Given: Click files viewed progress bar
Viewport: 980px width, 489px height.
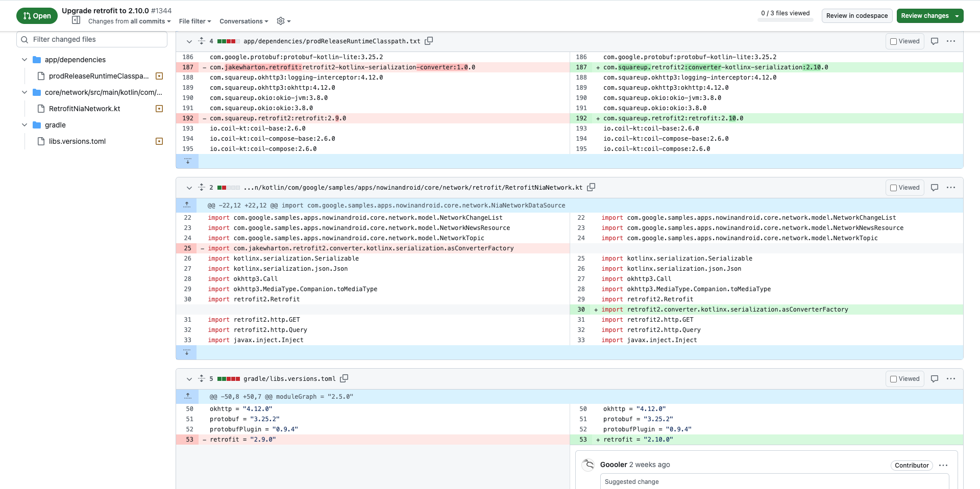Looking at the screenshot, I should tap(785, 20).
